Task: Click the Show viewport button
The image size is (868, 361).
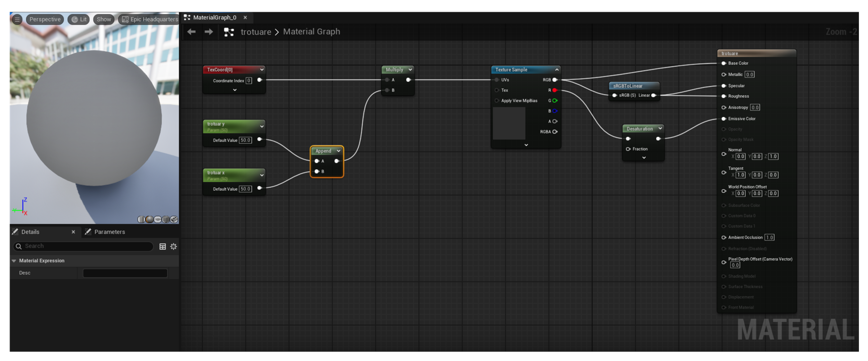Action: [103, 20]
